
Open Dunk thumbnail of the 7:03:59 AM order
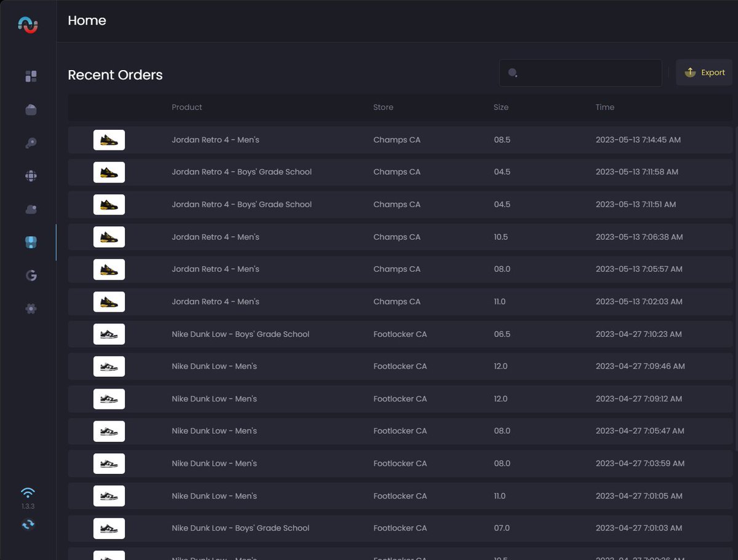(109, 463)
